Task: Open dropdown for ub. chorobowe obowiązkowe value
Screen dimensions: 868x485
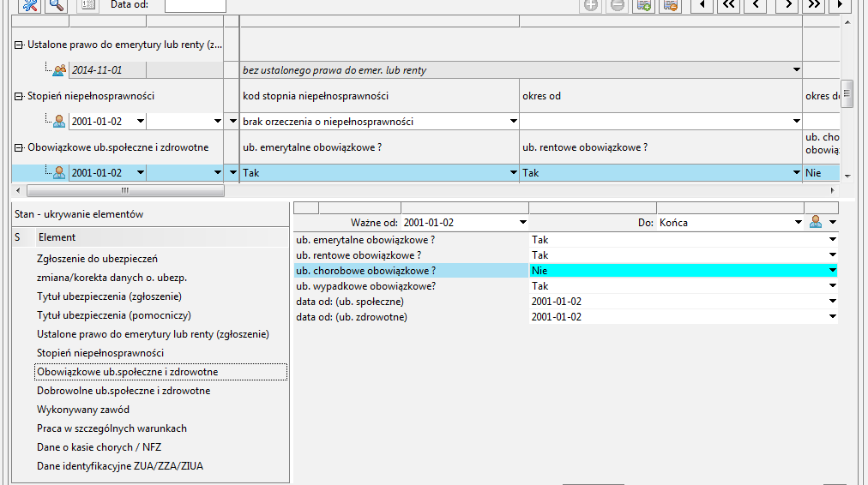Action: [x=831, y=271]
